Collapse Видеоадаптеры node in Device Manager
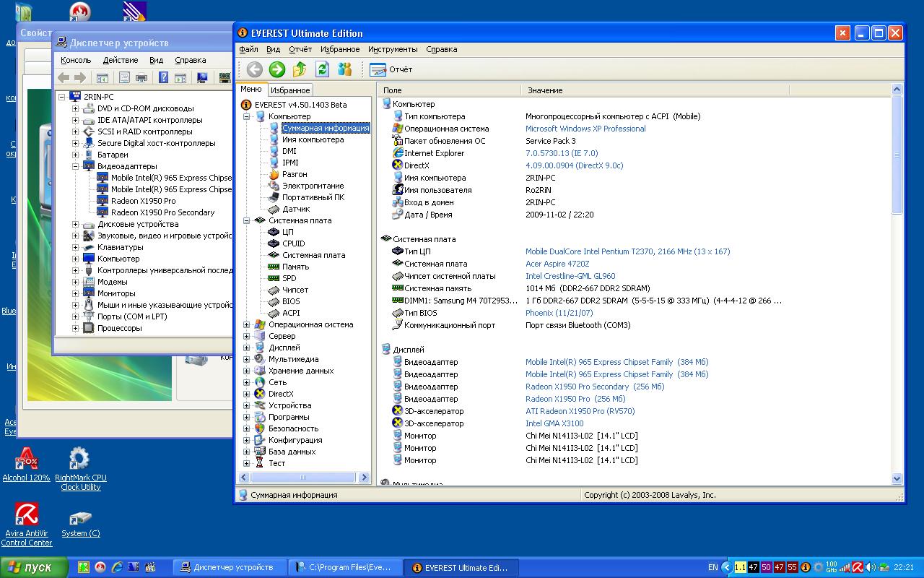This screenshot has width=924, height=578. (x=75, y=166)
